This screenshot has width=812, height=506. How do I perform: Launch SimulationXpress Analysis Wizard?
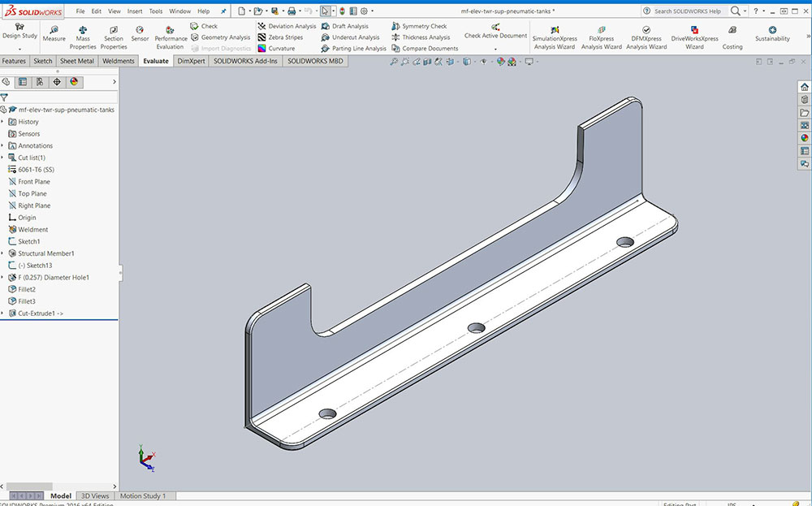click(x=555, y=30)
